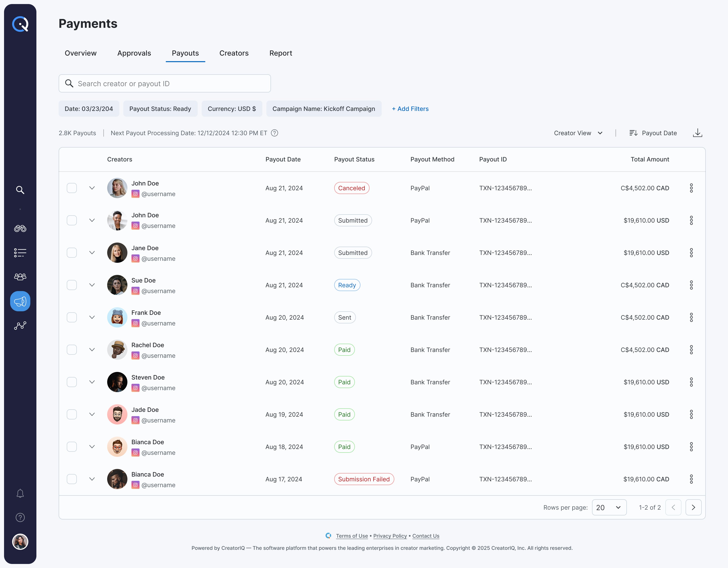Tick the Canceled John Doe row checkbox

click(72, 188)
